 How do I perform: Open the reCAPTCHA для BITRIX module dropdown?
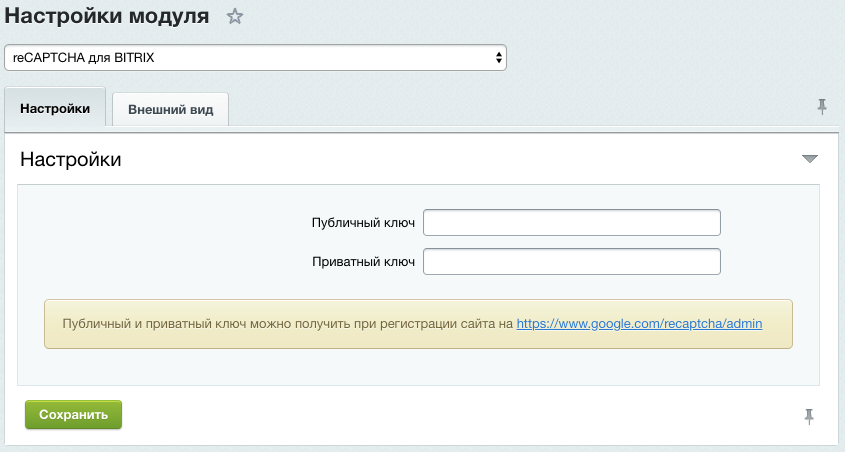[255, 58]
